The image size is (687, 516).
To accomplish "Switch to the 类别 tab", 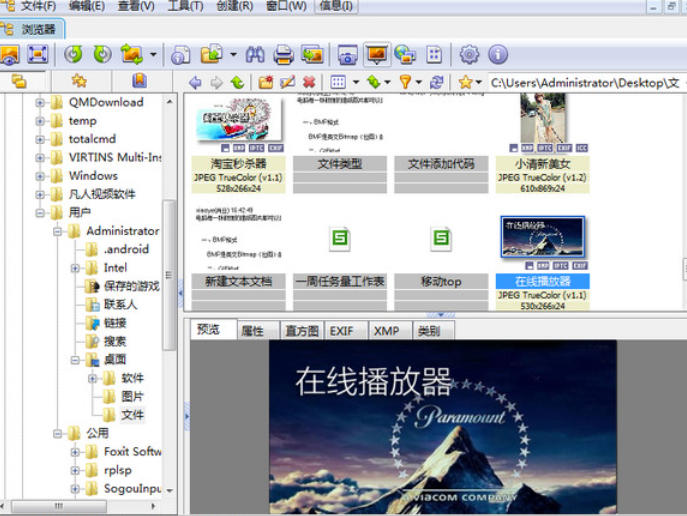I will [433, 331].
